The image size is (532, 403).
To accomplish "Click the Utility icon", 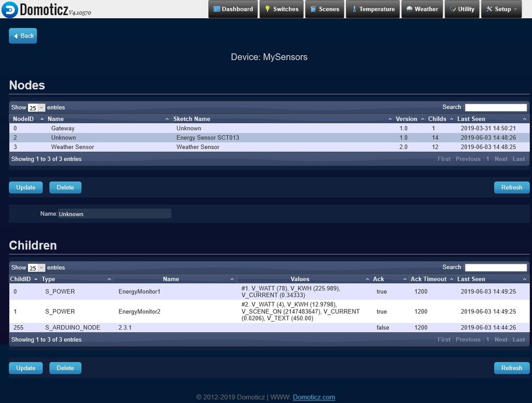I will pyautogui.click(x=453, y=9).
